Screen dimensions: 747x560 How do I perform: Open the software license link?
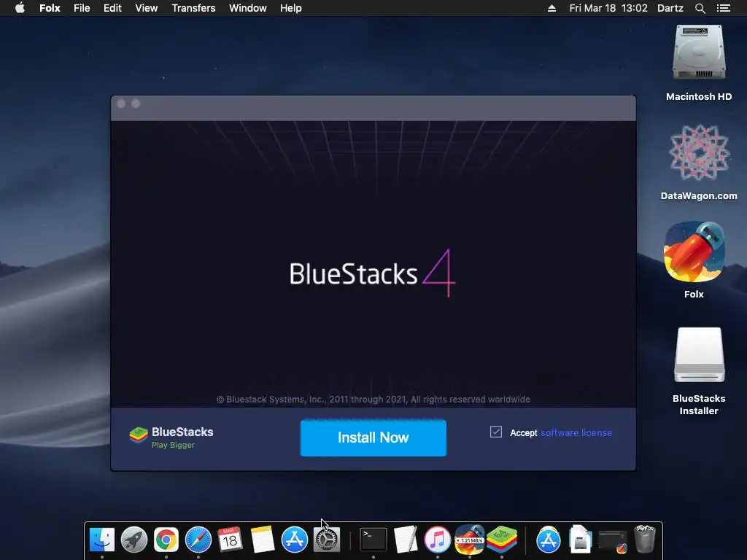point(576,433)
